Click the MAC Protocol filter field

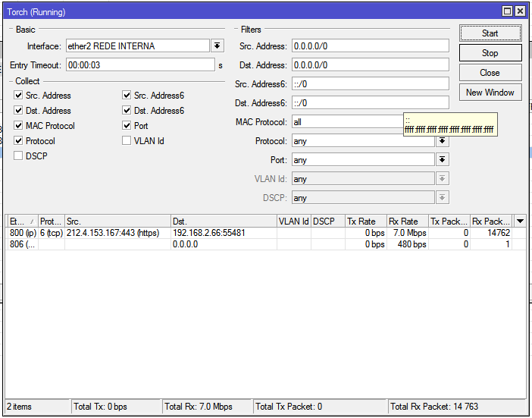coord(348,122)
